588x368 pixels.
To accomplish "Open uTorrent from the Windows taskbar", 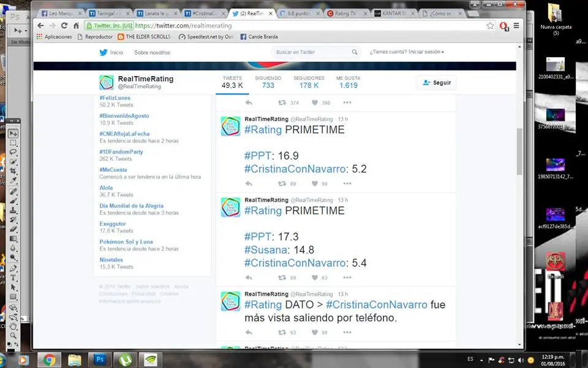I will (125, 360).
